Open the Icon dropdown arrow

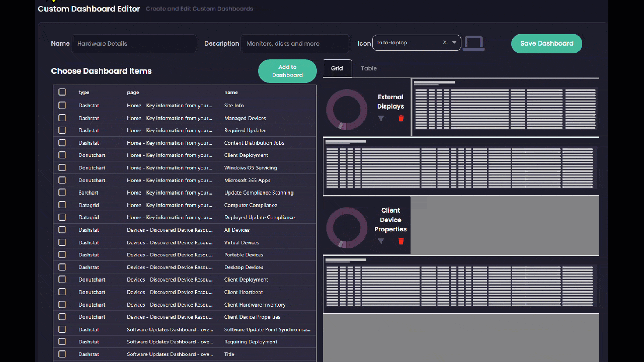coord(454,43)
